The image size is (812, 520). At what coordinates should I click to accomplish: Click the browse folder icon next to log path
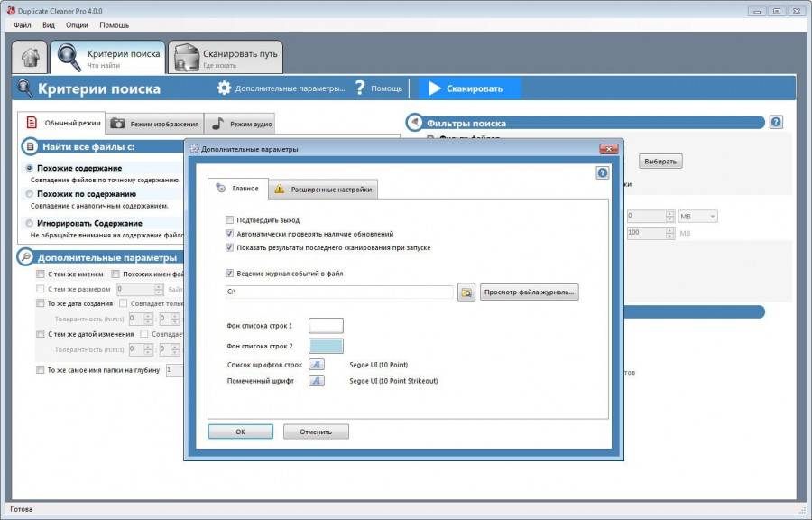click(x=466, y=292)
